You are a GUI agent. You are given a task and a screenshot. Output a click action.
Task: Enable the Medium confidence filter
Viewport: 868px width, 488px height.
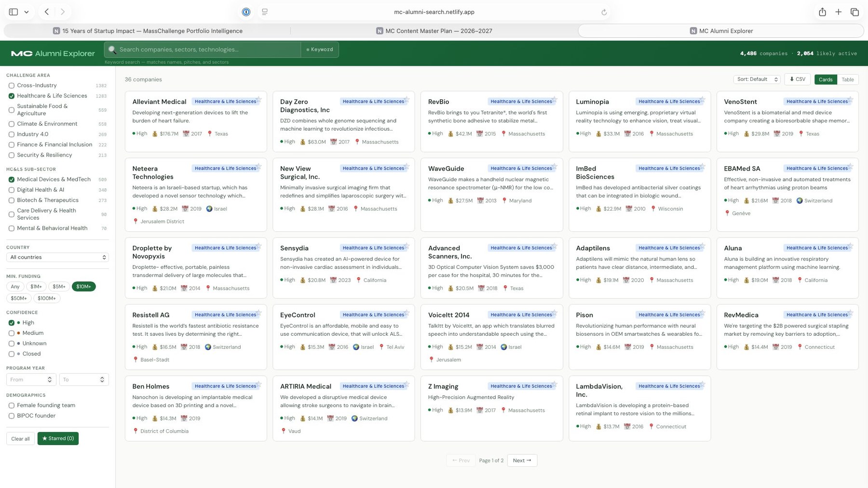tap(12, 333)
